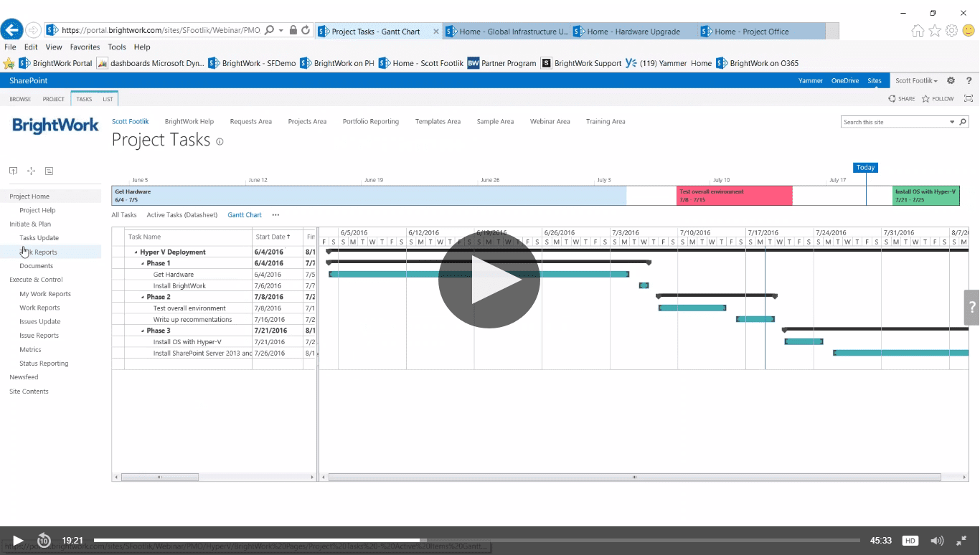Sort by Start Date column header

pos(273,237)
